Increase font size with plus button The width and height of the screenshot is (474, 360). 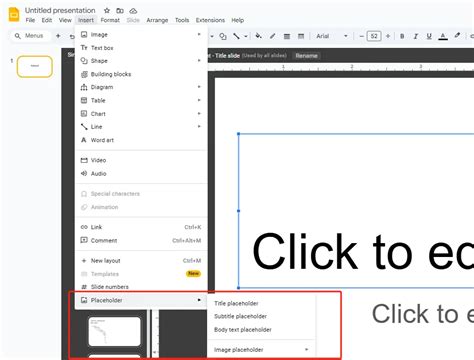coord(388,36)
